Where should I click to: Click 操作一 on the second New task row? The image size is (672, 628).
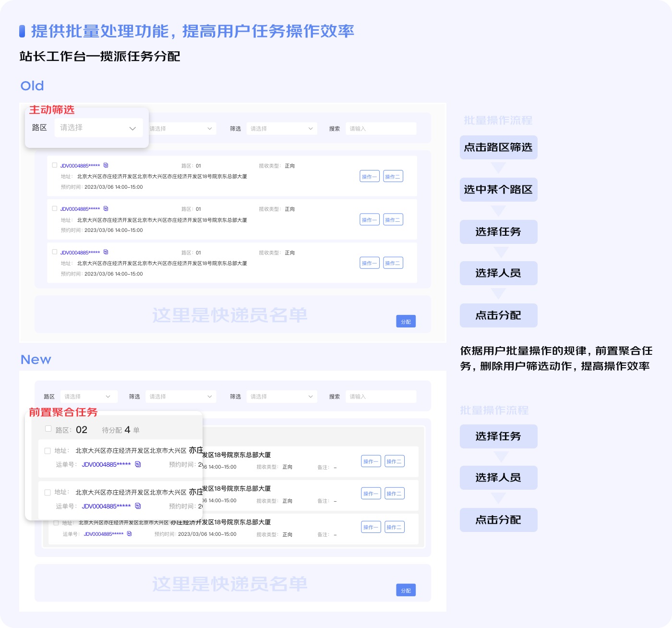tap(371, 494)
